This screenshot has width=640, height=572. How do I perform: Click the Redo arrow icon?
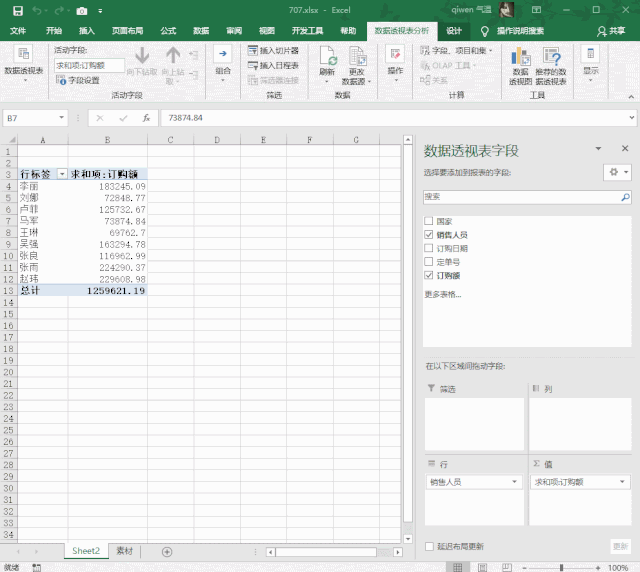coord(59,11)
